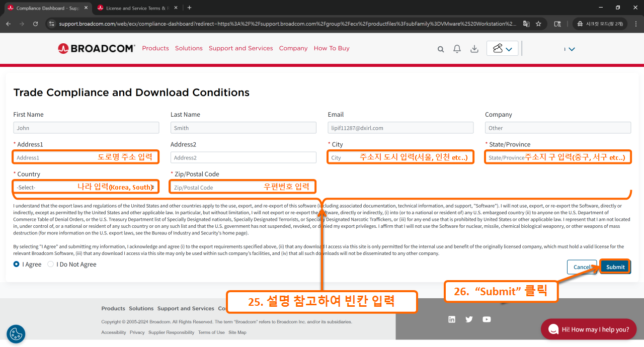This screenshot has height=347, width=644.
Task: Open the downloads tray icon
Action: pyautogui.click(x=474, y=49)
